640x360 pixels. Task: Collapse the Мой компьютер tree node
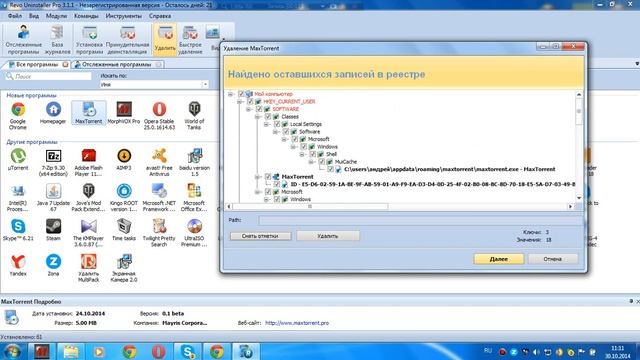pyautogui.click(x=231, y=94)
